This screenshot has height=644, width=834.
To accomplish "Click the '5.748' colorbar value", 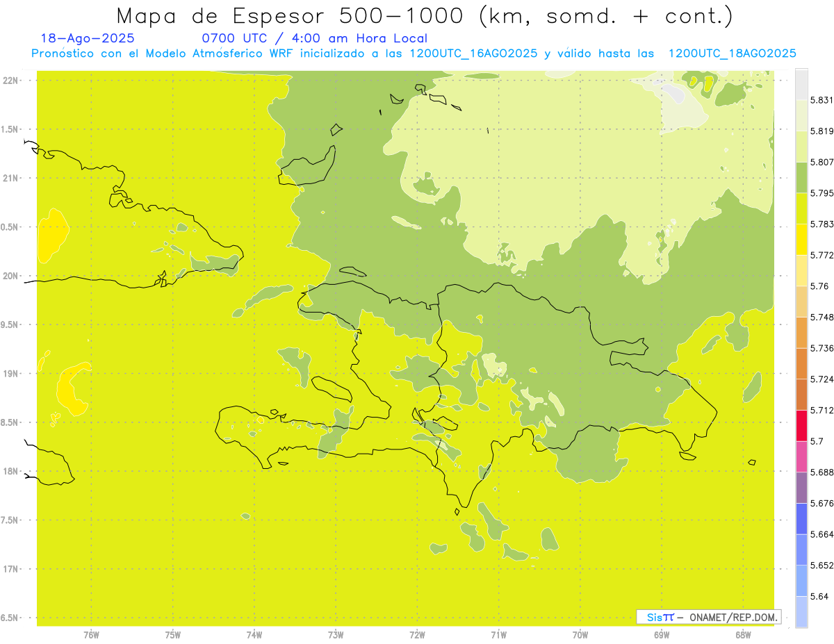I will point(821,317).
